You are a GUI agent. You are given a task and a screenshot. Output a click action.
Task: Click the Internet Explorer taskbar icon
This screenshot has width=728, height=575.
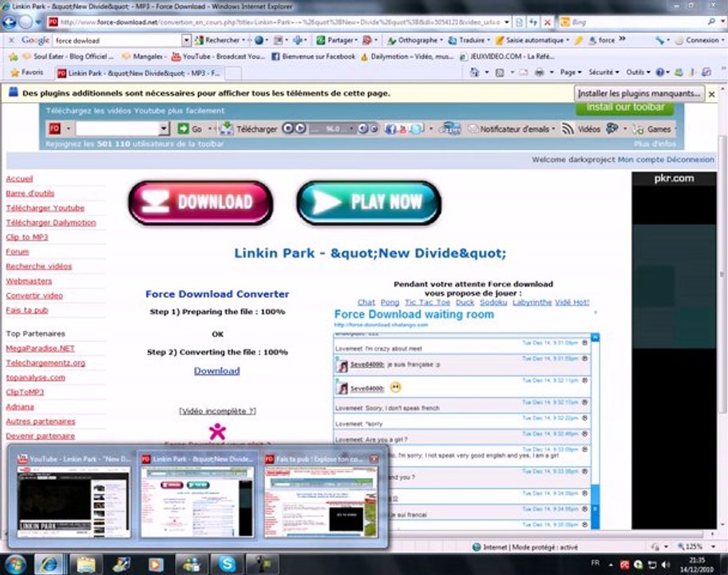49,565
